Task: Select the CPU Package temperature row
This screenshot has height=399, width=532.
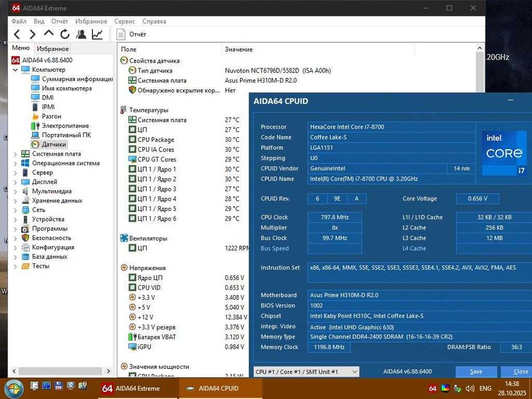Action: click(184, 140)
